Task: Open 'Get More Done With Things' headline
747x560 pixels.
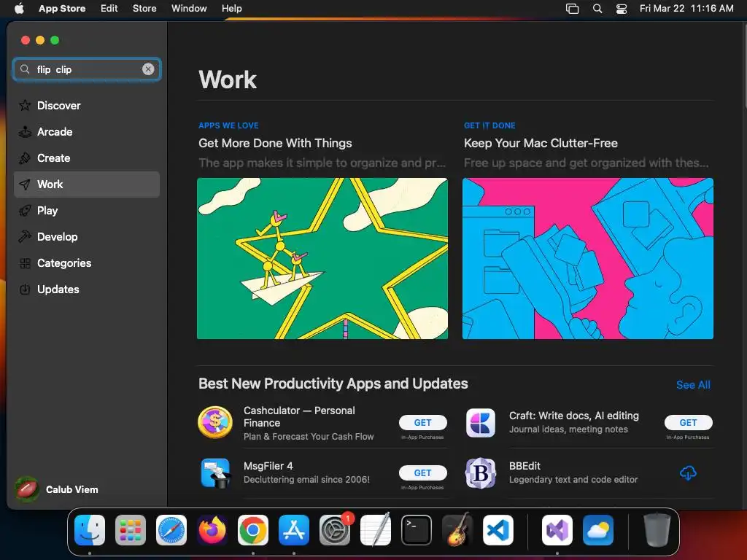Action: (x=275, y=144)
